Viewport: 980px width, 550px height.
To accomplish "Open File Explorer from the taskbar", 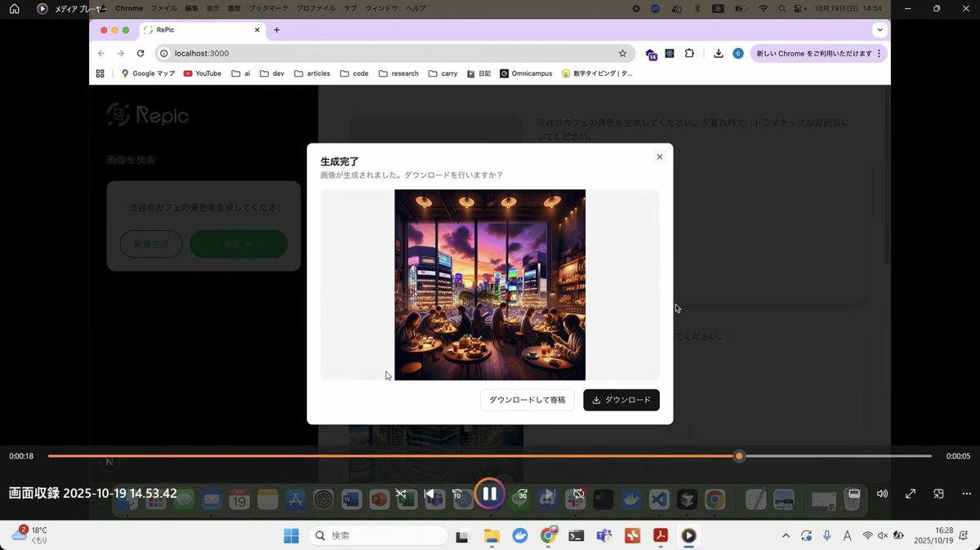I will pyautogui.click(x=492, y=535).
